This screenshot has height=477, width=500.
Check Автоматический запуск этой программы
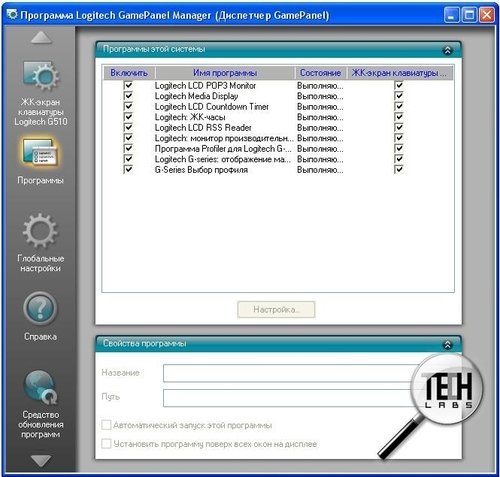106,425
